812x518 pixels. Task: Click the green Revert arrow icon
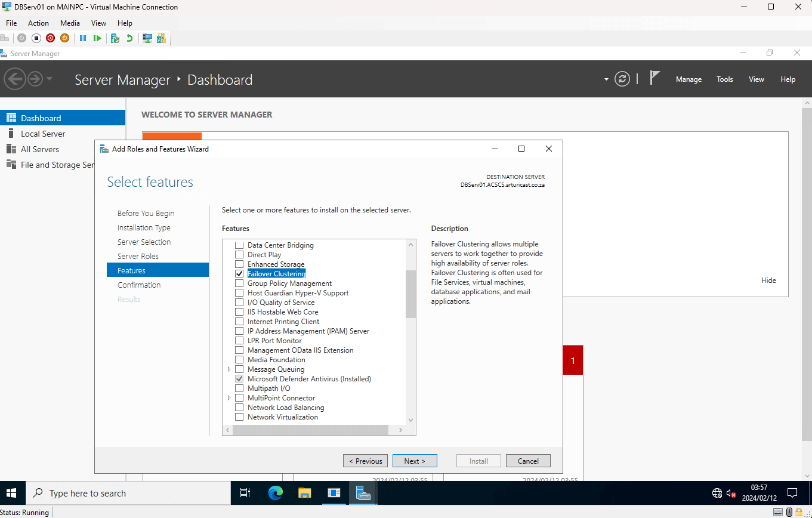tap(129, 38)
